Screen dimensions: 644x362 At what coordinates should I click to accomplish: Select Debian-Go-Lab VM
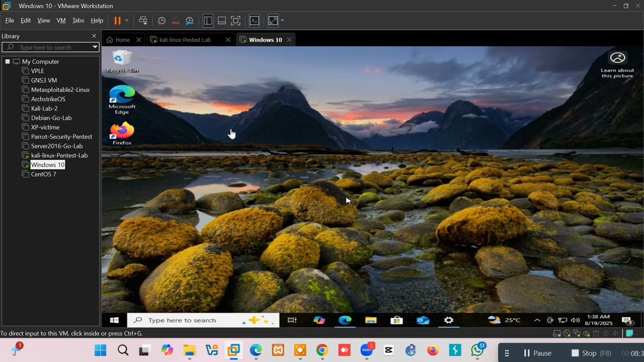pos(51,118)
